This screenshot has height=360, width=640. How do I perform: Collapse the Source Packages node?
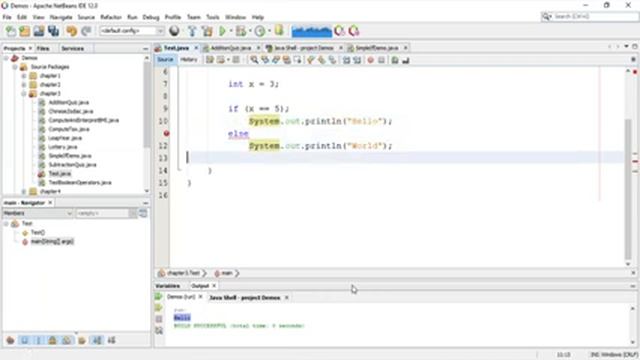click(x=15, y=67)
